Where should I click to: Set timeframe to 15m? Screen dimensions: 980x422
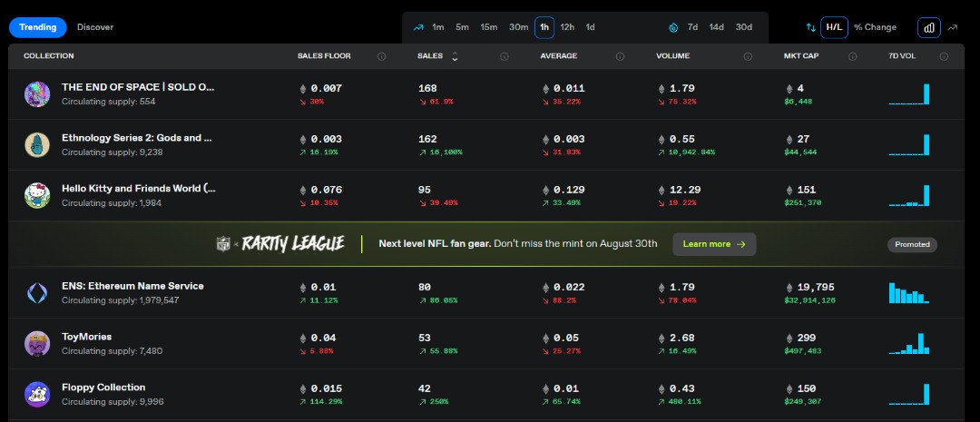tap(489, 27)
